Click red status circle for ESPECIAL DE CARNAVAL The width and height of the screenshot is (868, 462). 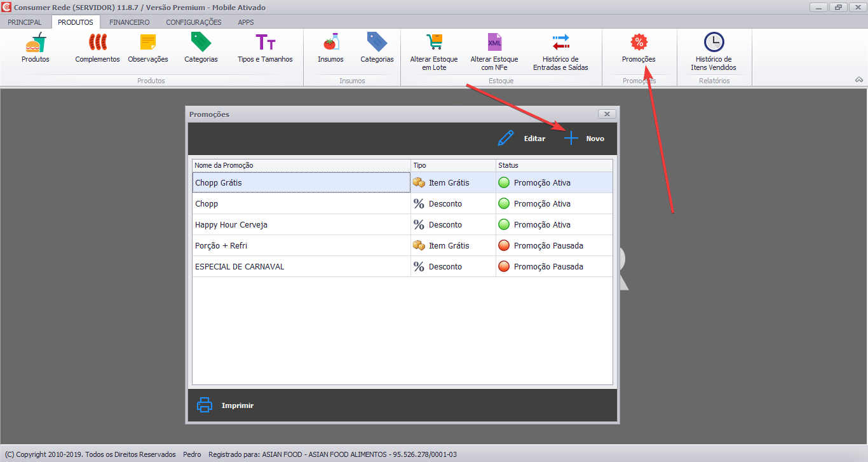(505, 267)
